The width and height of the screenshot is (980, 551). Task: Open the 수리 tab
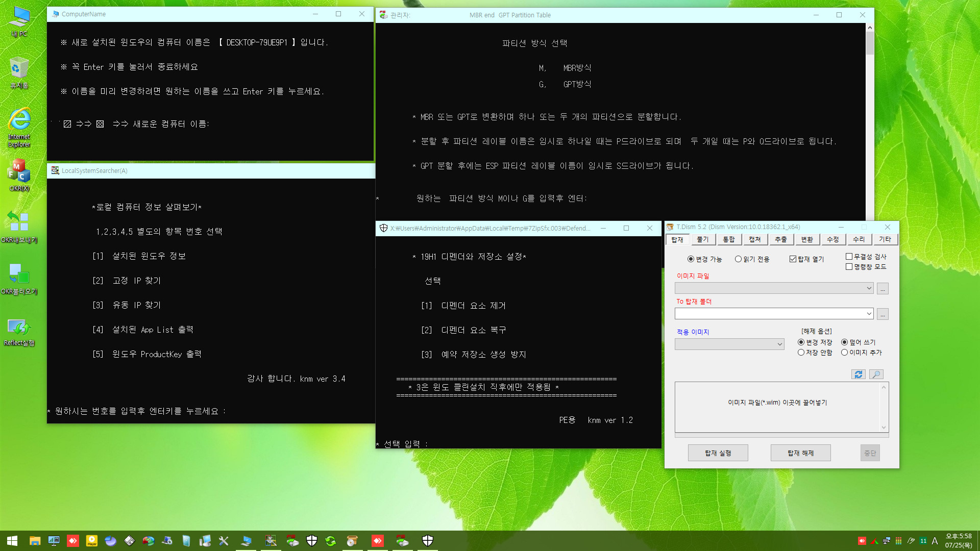(x=859, y=239)
